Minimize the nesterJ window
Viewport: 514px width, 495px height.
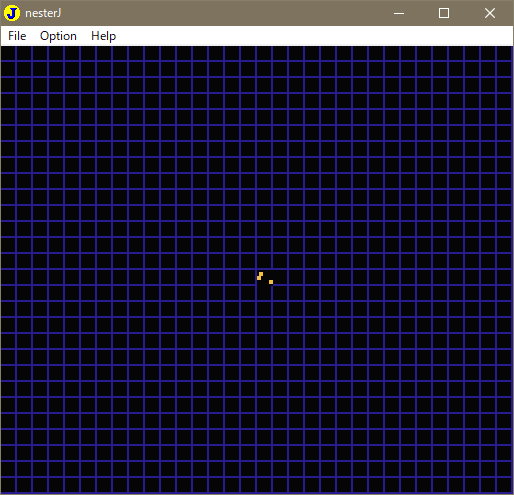(x=399, y=13)
